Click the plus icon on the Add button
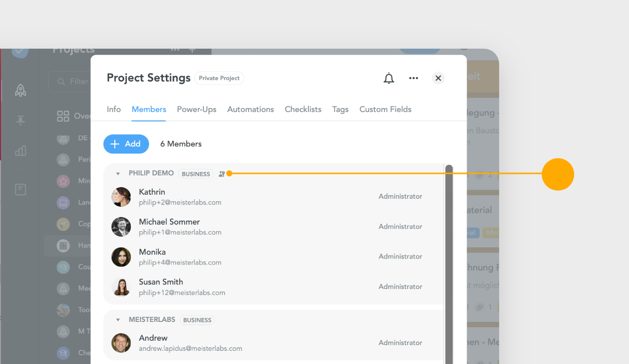The height and width of the screenshot is (364, 629). (x=114, y=144)
